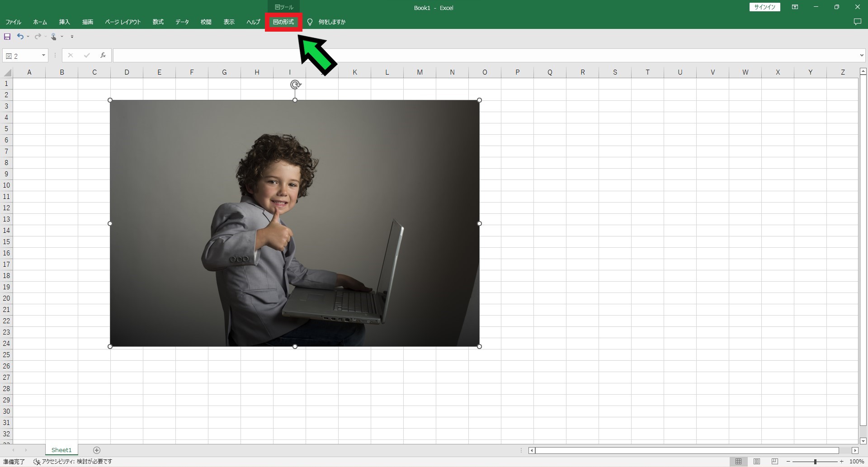Click the zoom slider handle
The image size is (868, 467).
click(x=815, y=462)
